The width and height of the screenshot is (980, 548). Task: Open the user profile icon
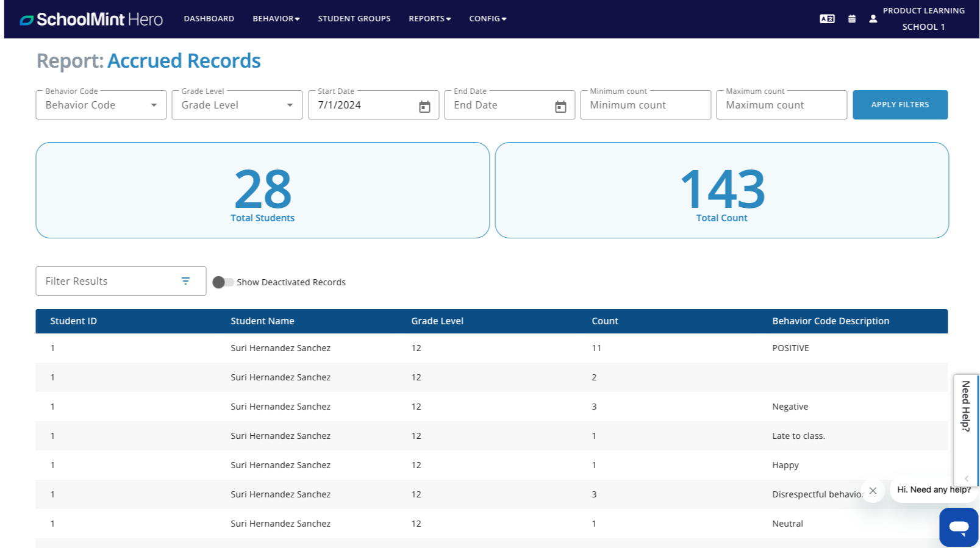click(x=873, y=19)
